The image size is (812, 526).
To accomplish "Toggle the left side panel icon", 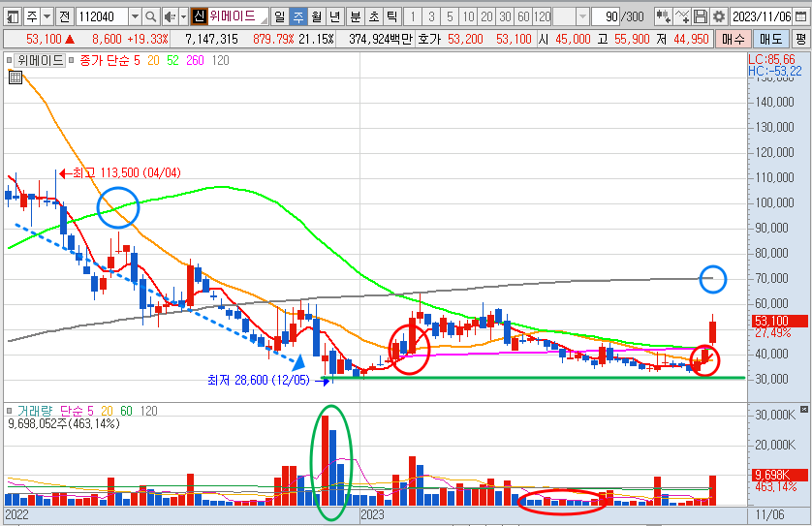I will point(13,17).
